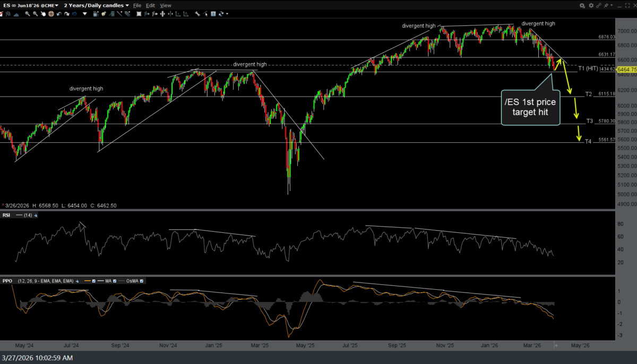Uncheck the OsMA histogram checkbox

tap(142, 281)
